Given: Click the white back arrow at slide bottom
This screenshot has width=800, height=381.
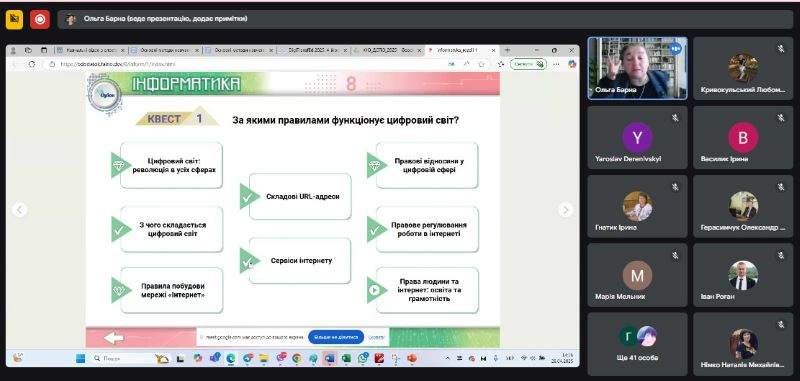Looking at the screenshot, I should 113,338.
